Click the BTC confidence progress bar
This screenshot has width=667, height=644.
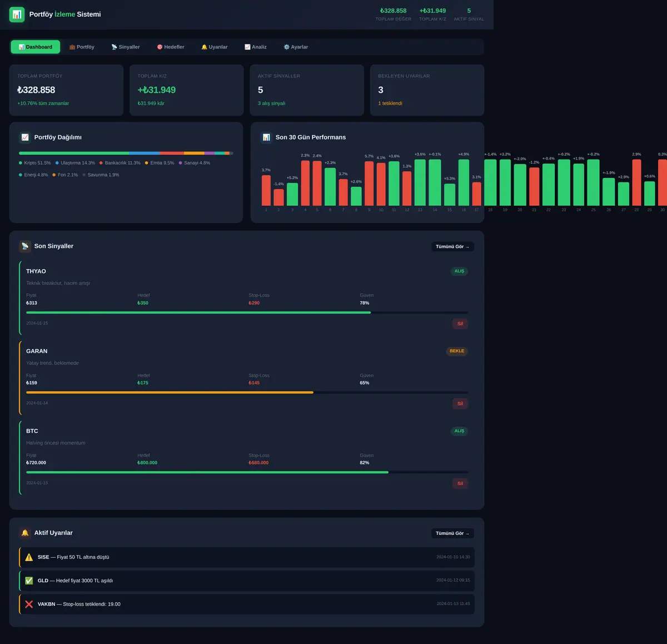[247, 472]
